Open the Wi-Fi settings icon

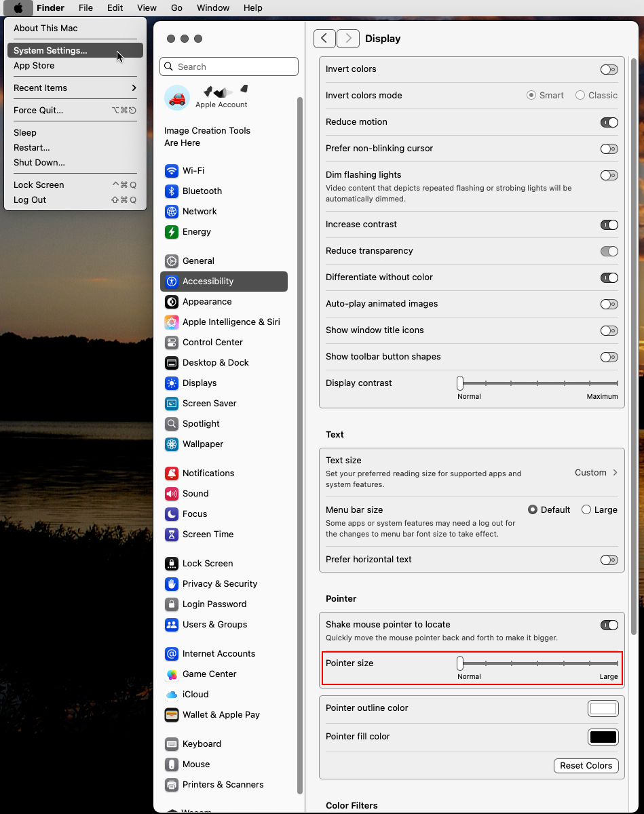point(172,170)
